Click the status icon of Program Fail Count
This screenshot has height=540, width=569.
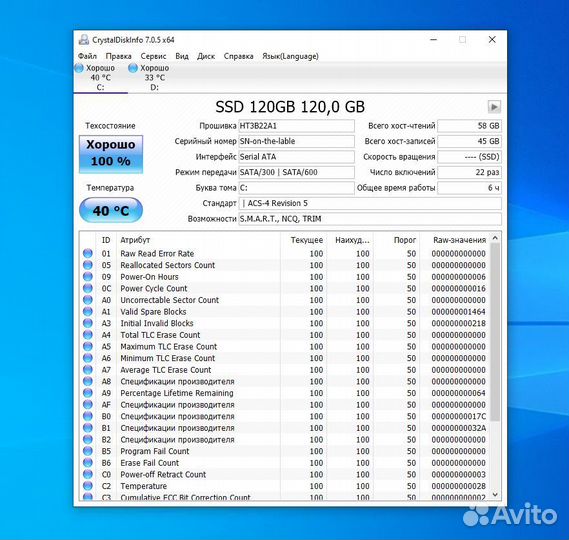(88, 451)
